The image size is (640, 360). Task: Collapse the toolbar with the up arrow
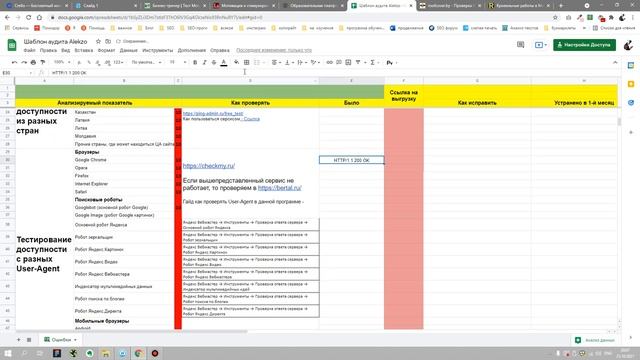(615, 62)
